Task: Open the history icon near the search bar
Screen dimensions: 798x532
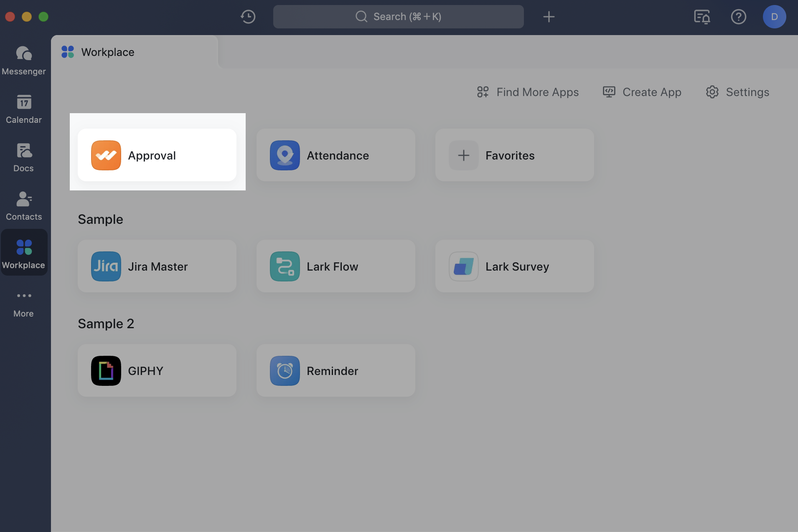Action: 247,17
